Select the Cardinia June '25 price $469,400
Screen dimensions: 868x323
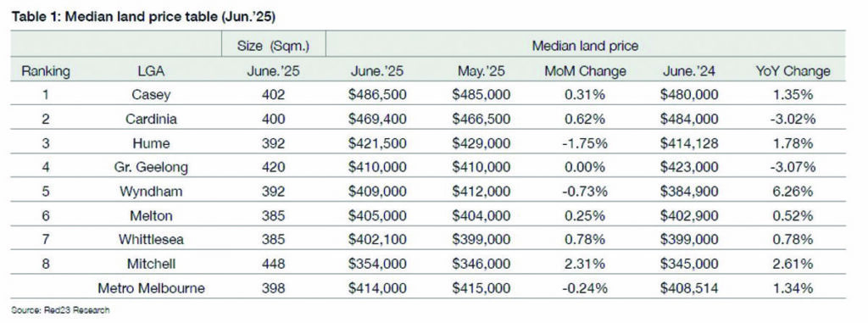pos(377,120)
